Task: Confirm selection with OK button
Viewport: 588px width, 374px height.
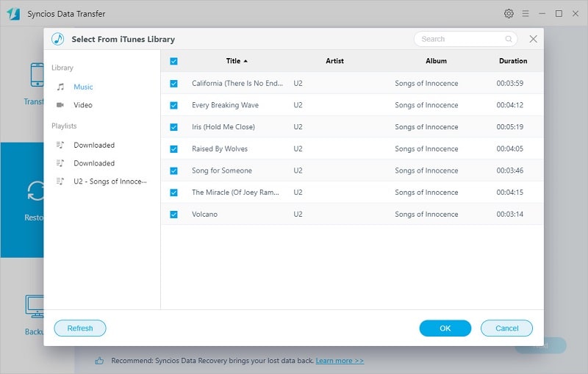Action: [x=445, y=328]
